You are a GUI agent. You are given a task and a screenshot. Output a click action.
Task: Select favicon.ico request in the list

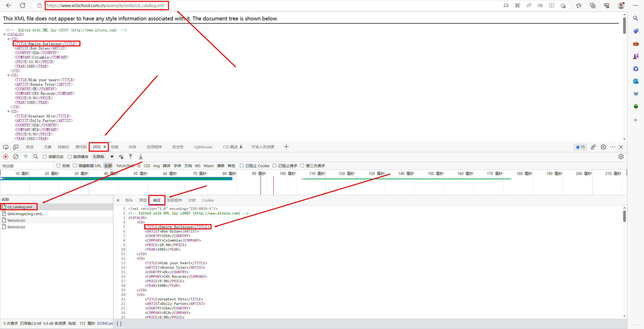click(x=16, y=220)
